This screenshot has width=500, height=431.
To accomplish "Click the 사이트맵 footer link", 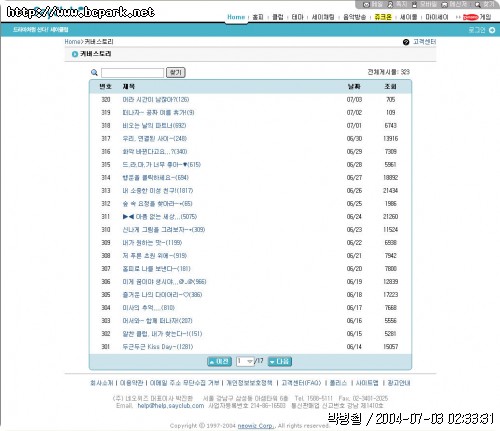I will pyautogui.click(x=367, y=383).
